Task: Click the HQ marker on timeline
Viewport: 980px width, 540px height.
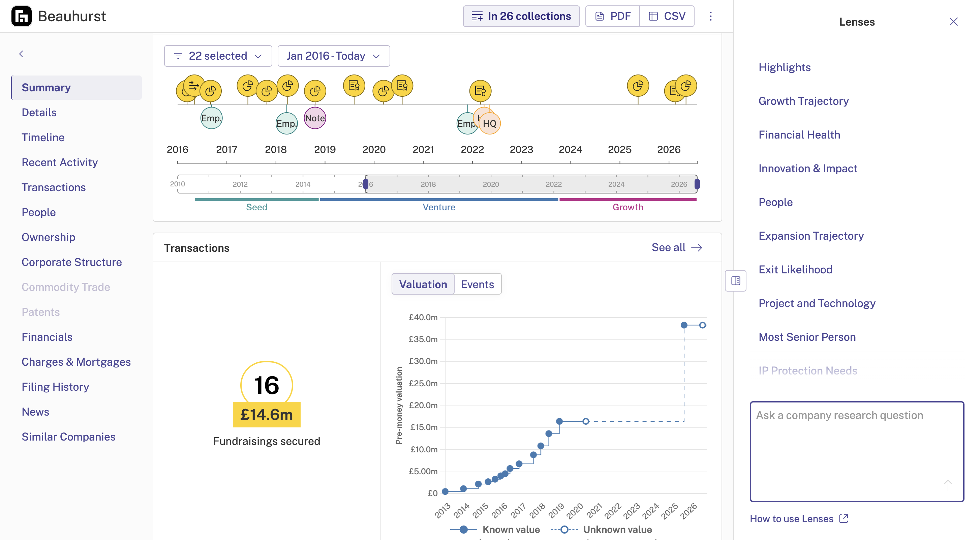Action: click(x=490, y=123)
